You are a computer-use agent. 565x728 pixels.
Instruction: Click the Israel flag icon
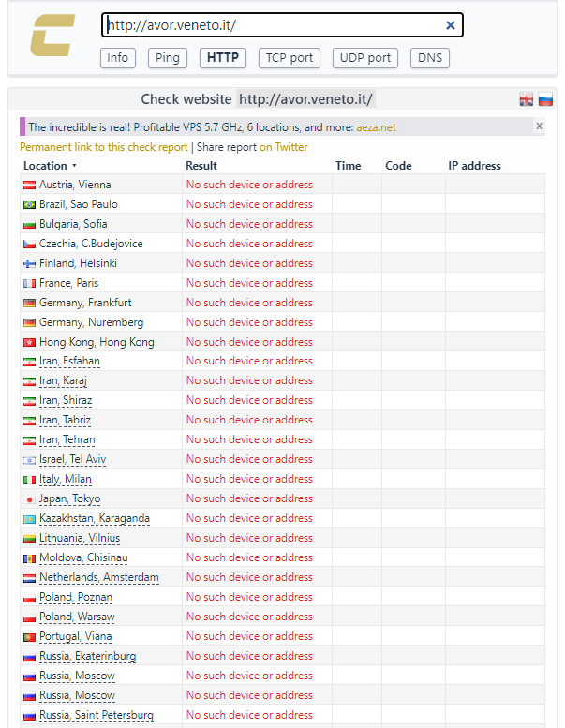pyautogui.click(x=29, y=460)
